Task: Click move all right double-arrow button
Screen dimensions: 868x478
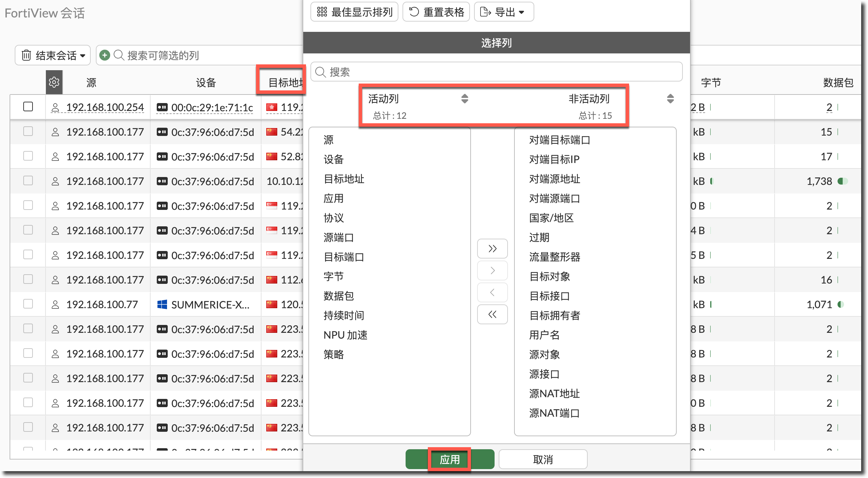Action: 492,249
